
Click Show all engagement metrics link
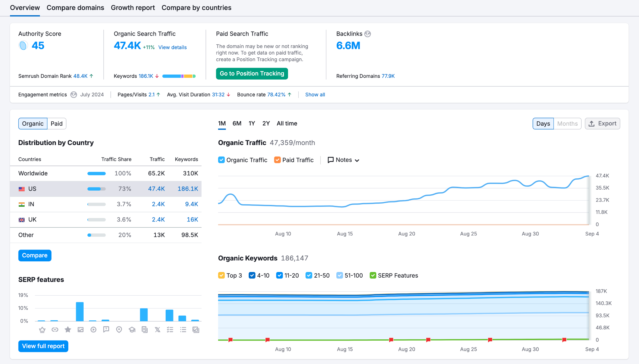click(x=315, y=95)
